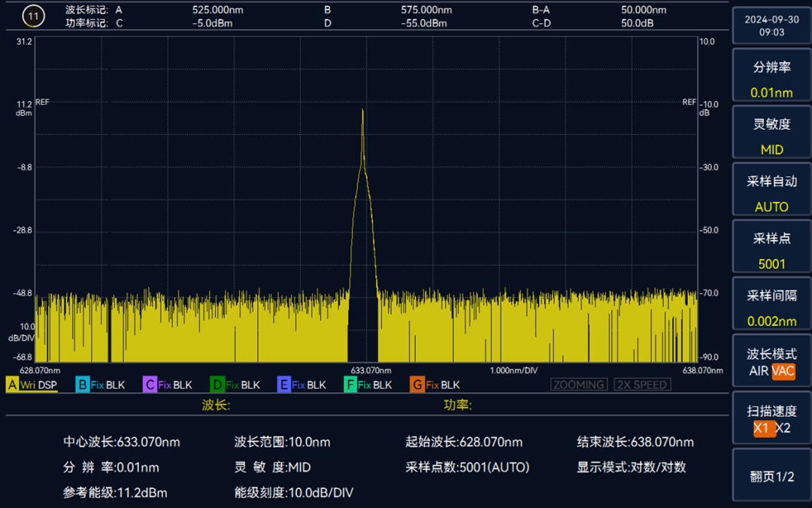Screen dimensions: 812x508
Task: Click the spectrum peak near 633.070nm
Action: (x=362, y=111)
